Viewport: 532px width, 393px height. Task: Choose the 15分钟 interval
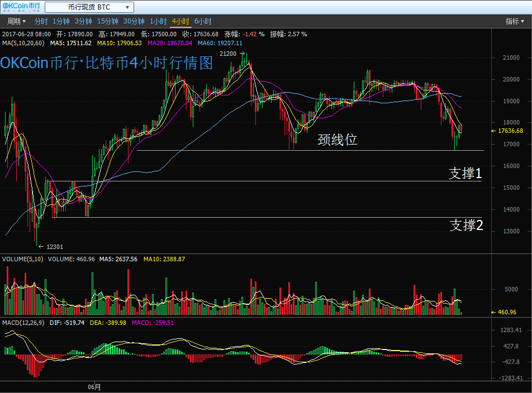(x=108, y=21)
